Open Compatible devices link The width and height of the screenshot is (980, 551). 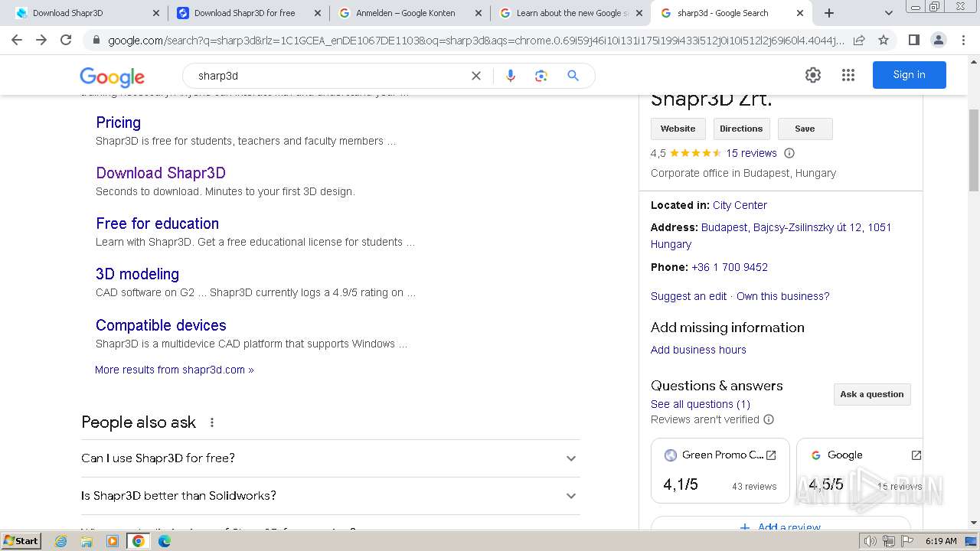click(161, 325)
